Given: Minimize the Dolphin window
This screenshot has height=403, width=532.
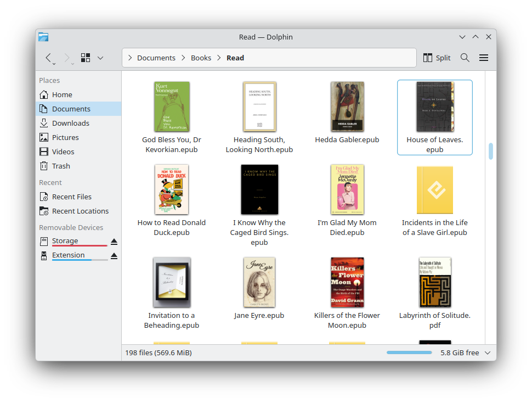Looking at the screenshot, I should (x=462, y=37).
